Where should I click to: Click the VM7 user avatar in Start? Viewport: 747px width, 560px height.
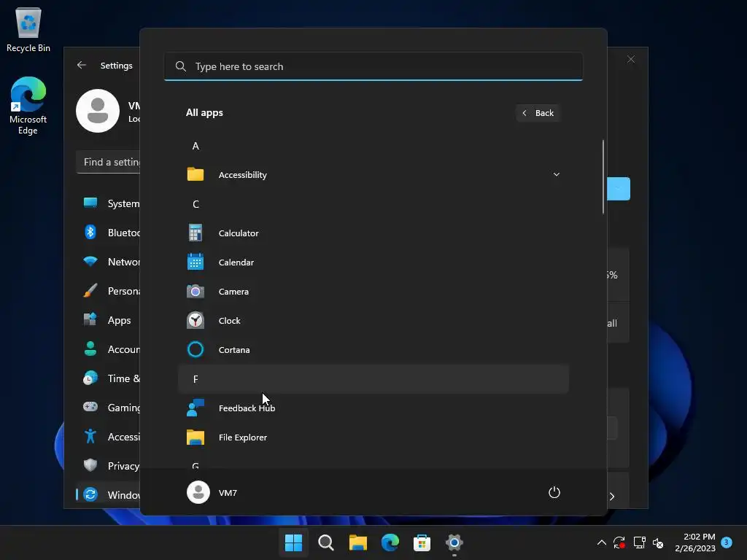coord(198,492)
